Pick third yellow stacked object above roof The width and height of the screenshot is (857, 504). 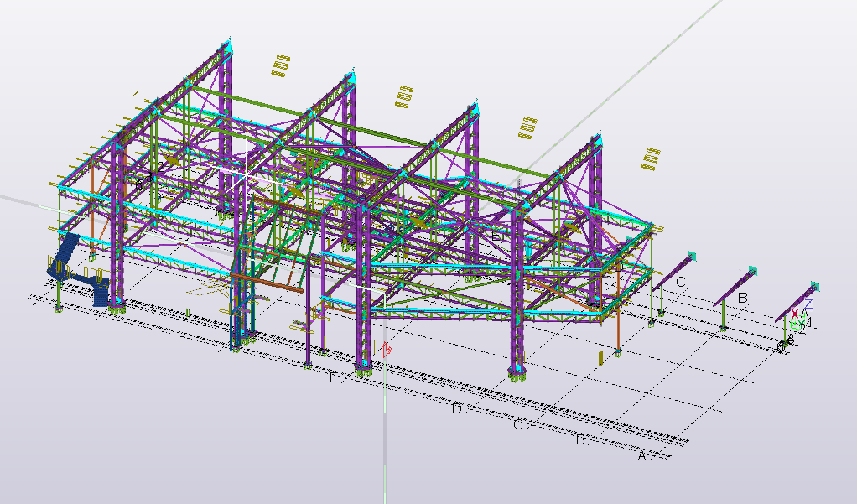pyautogui.click(x=527, y=127)
